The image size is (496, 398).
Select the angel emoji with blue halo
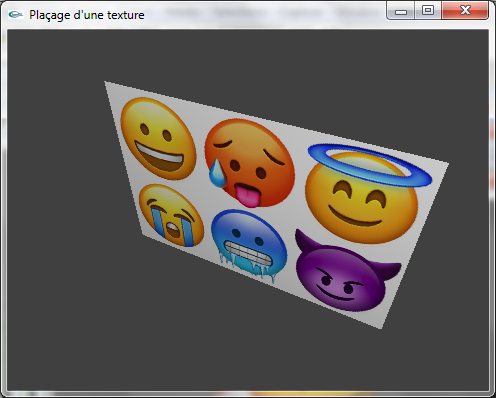click(367, 193)
